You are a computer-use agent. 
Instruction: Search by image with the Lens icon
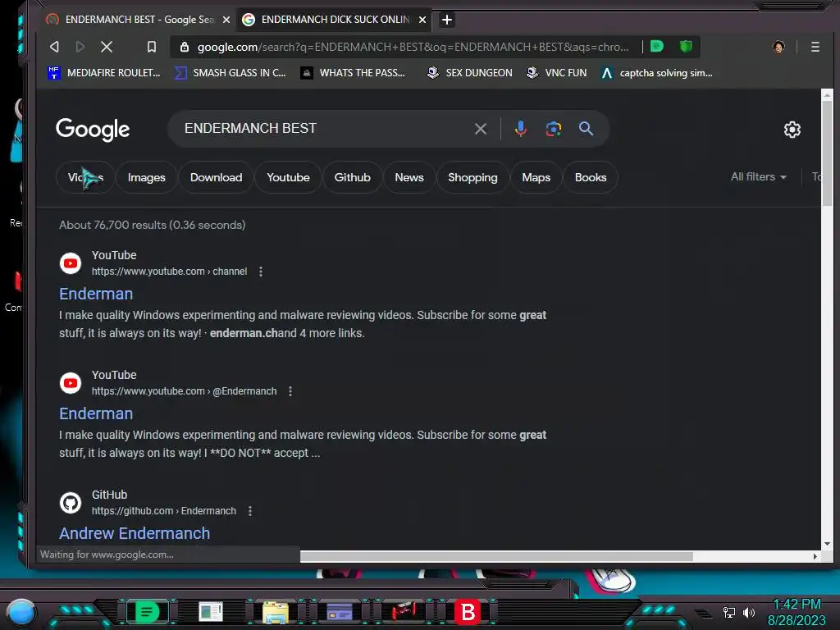coord(554,129)
